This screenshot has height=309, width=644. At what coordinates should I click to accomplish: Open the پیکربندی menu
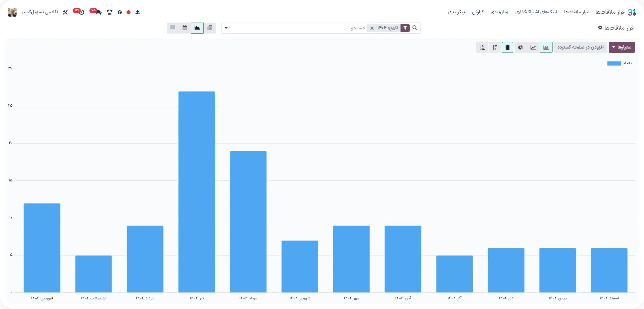(x=456, y=12)
